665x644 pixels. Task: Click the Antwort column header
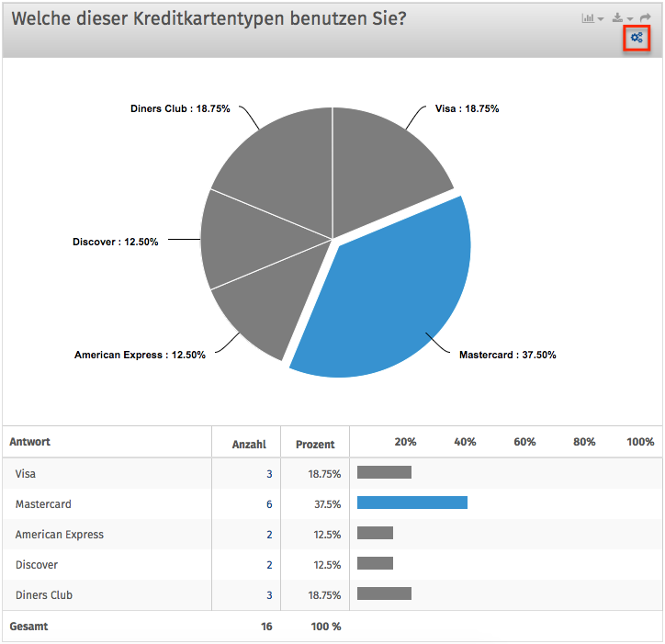[x=29, y=442]
